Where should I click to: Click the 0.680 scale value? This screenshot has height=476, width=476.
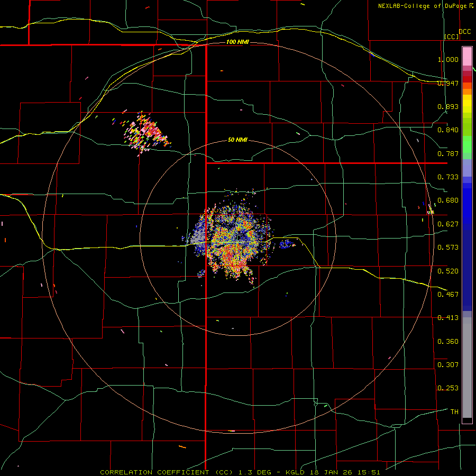tap(448, 200)
